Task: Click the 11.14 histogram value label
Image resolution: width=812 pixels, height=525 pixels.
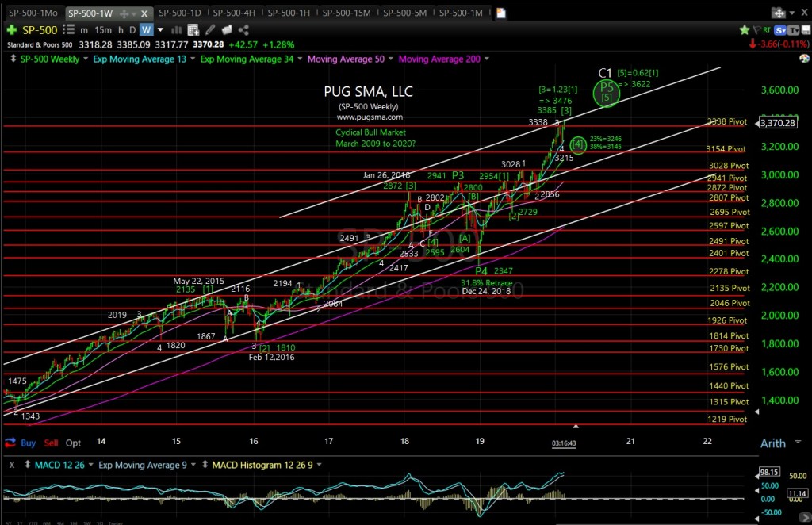Action: point(797,493)
